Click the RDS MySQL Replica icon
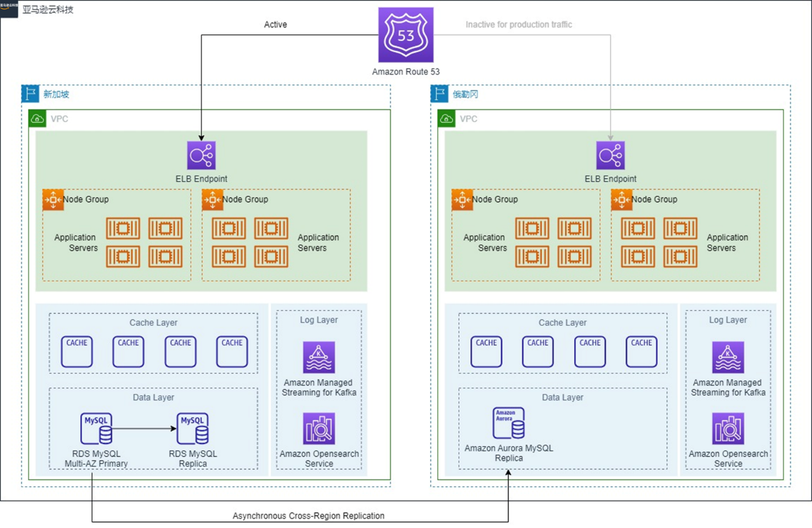The image size is (812, 528). (193, 428)
